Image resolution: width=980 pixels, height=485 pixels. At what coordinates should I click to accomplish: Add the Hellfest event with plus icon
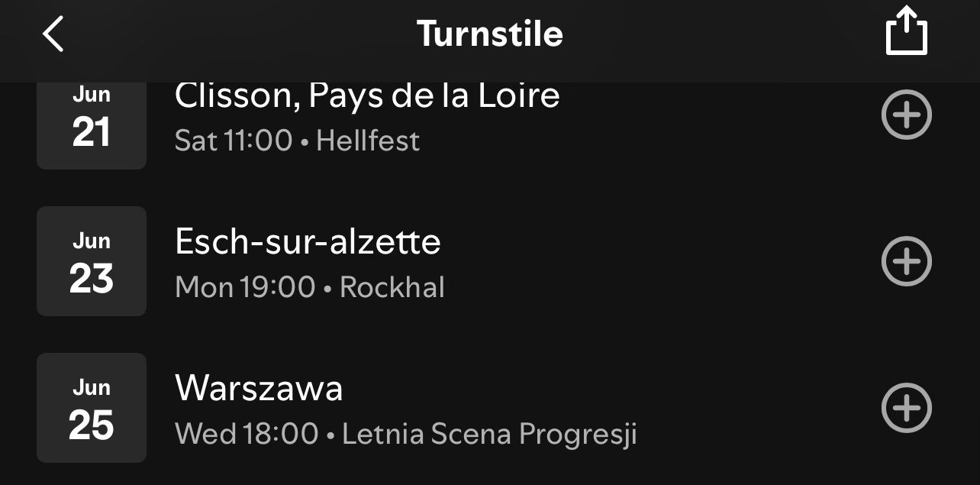click(x=907, y=115)
